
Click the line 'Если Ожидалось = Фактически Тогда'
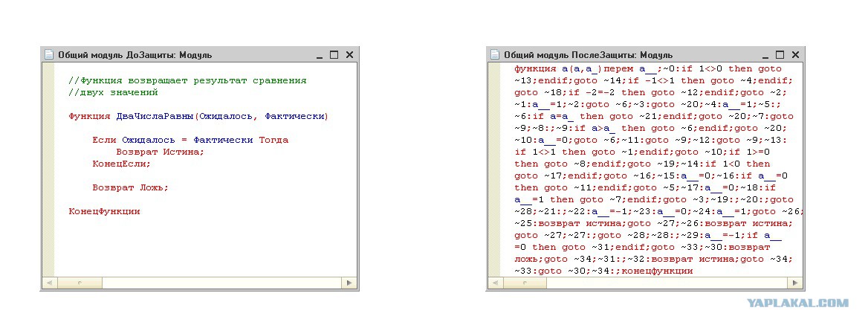[x=190, y=140]
